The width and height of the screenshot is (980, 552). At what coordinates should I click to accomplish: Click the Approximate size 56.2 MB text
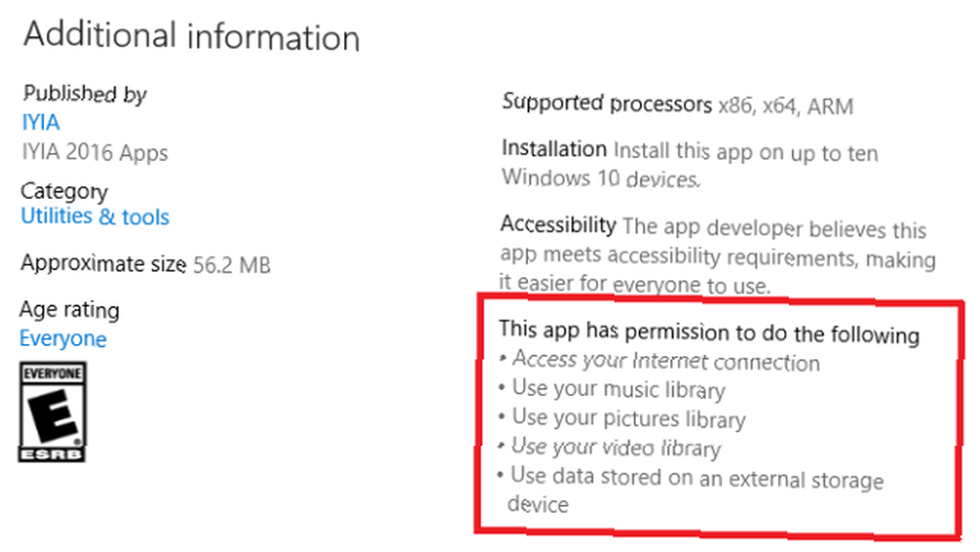[146, 264]
